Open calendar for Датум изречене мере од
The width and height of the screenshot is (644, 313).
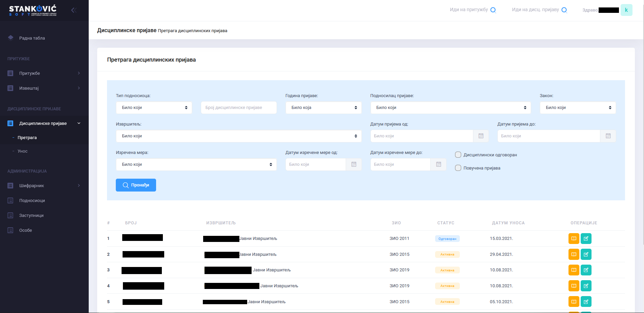(x=354, y=164)
